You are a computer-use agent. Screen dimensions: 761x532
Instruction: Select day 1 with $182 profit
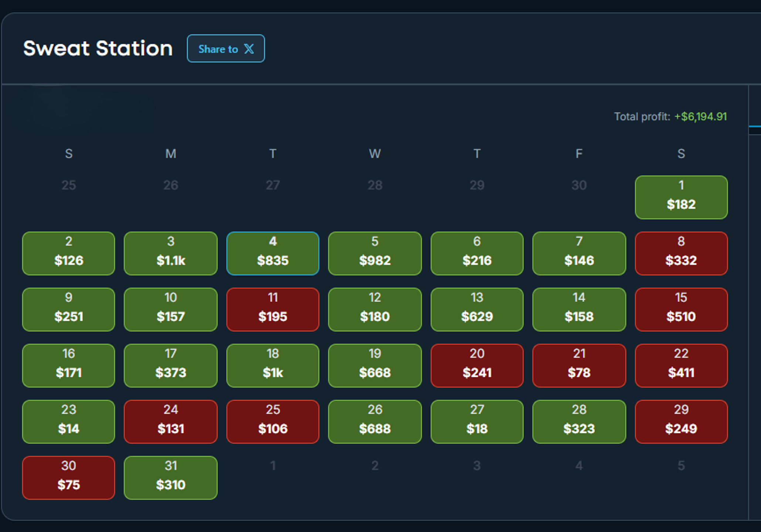tap(681, 197)
